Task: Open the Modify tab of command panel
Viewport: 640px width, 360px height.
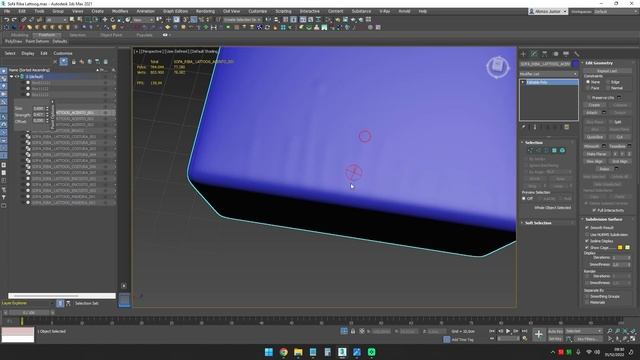Action: 534,54
